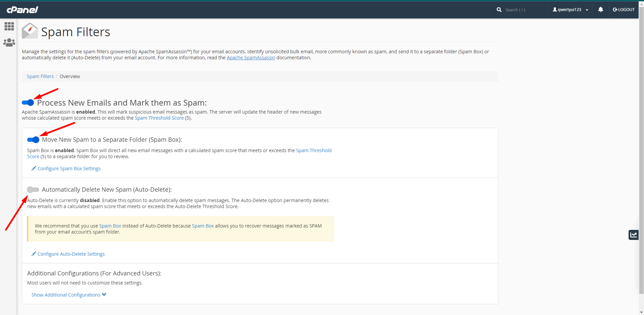
Task: Open the Apache SpamAssassin documentation link
Action: pos(251,58)
